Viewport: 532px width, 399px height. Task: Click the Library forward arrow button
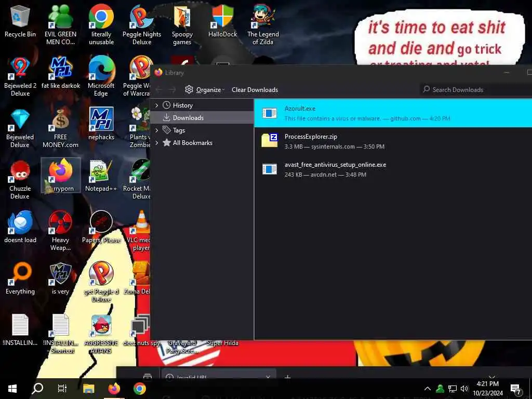pos(172,90)
